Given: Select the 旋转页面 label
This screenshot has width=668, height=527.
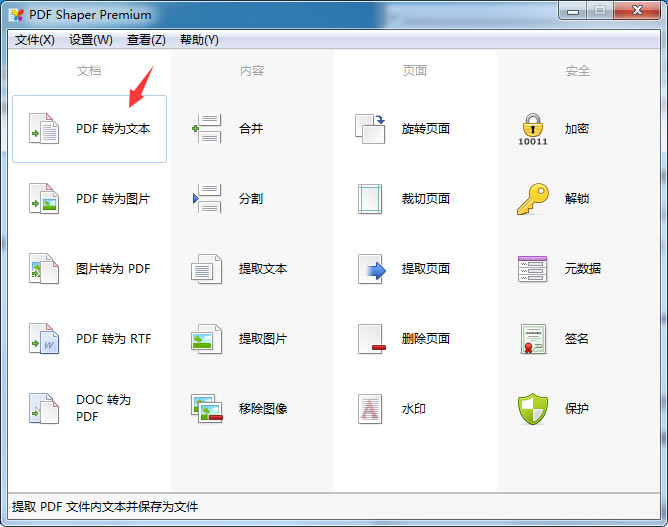Looking at the screenshot, I should pos(426,129).
